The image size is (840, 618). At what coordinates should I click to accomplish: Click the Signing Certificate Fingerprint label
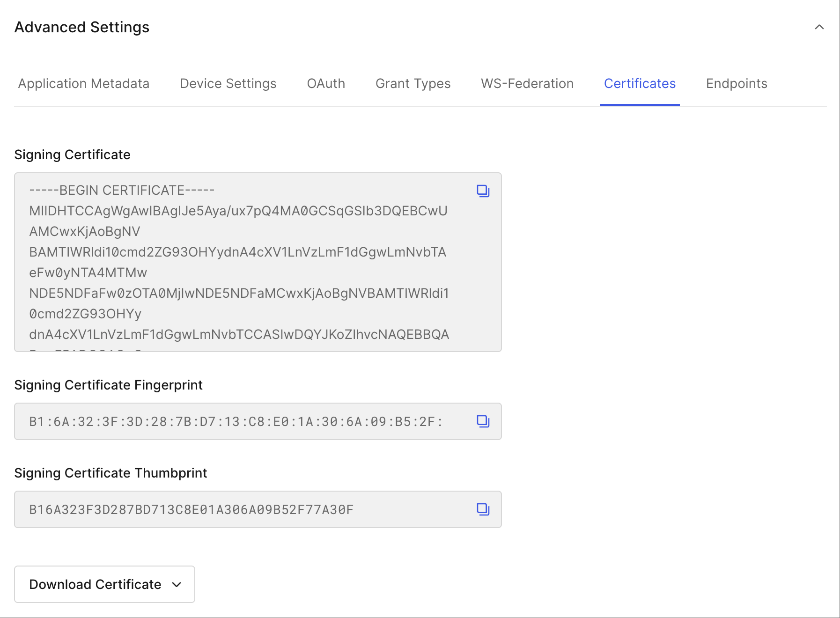(x=108, y=385)
